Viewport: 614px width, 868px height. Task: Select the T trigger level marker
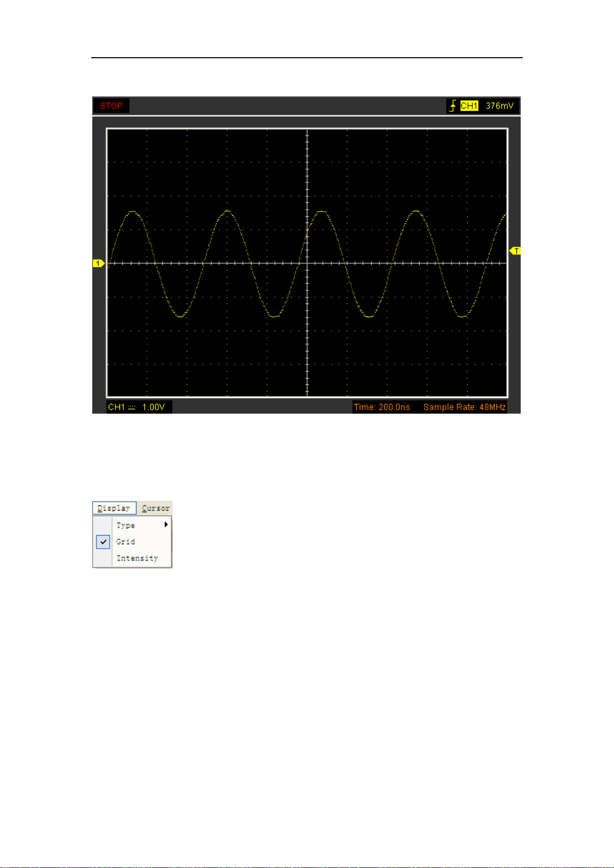point(515,251)
